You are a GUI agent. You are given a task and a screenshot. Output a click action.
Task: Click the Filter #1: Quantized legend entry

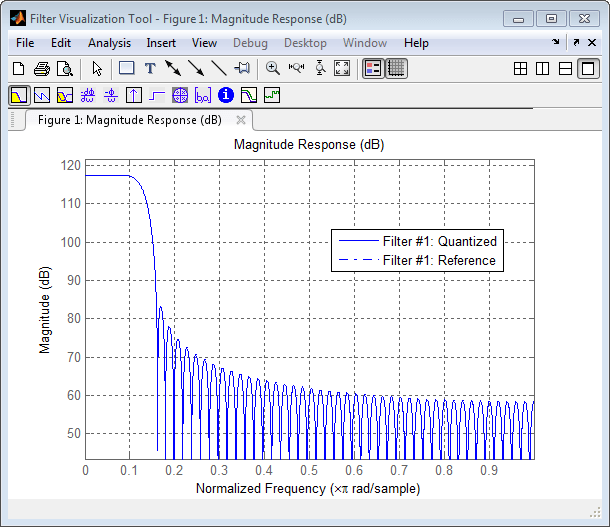(439, 241)
